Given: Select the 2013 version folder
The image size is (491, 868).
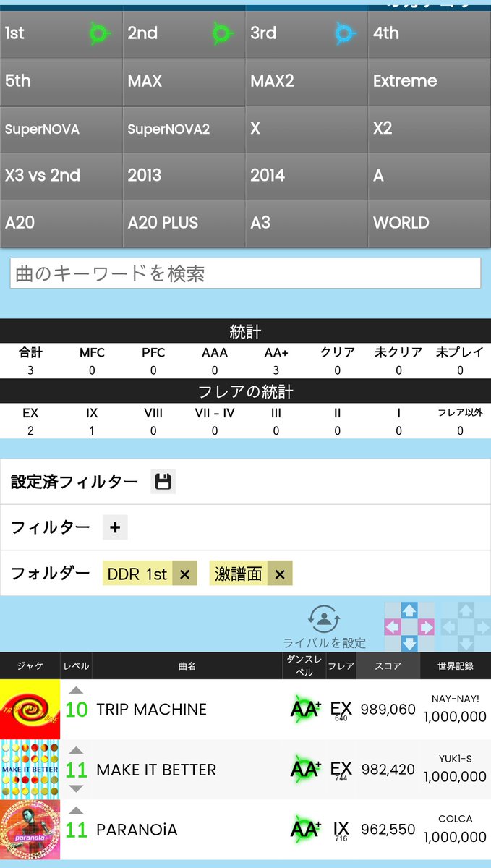Looking at the screenshot, I should click(x=184, y=176).
